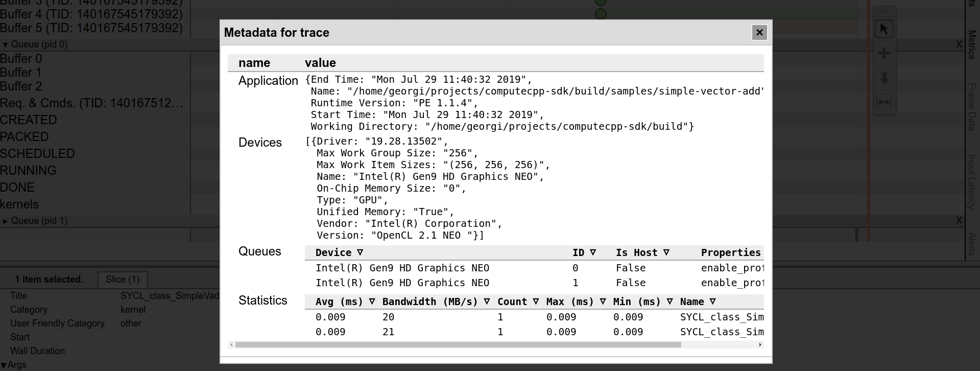Select the arrow selection tool
Image resolution: width=980 pixels, height=371 pixels.
pyautogui.click(x=884, y=29)
